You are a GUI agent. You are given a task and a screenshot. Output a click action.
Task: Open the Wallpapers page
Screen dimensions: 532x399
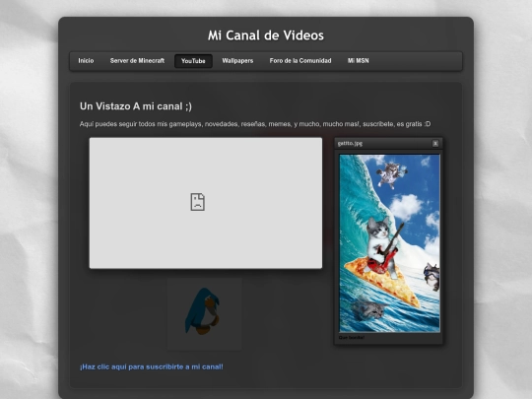coord(237,61)
